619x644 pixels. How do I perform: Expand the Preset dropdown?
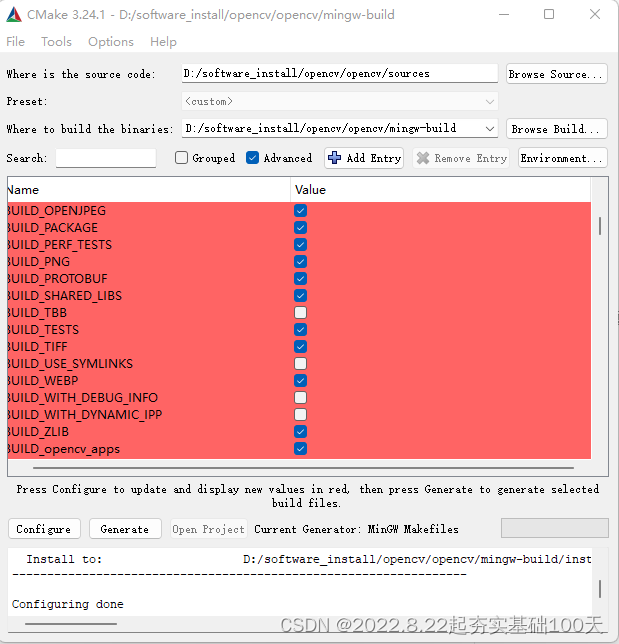489,101
